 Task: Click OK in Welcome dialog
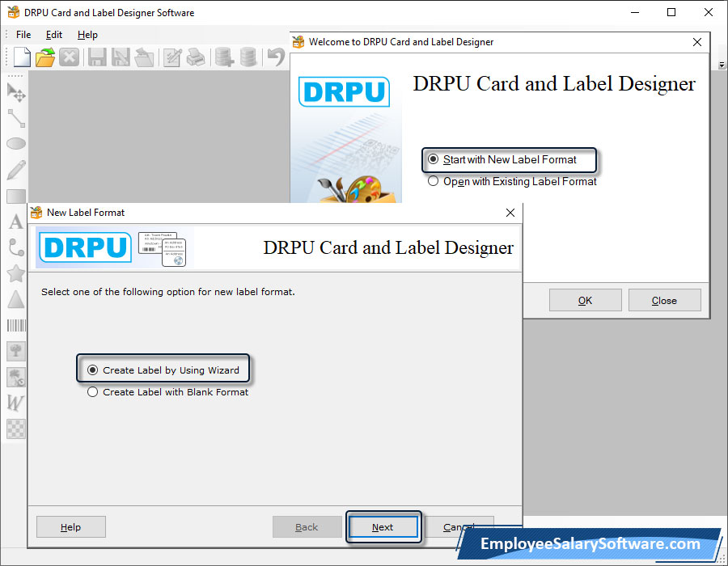tap(585, 301)
